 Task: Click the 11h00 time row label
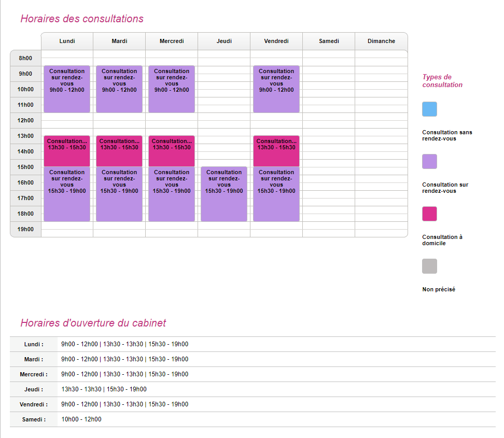tap(26, 105)
